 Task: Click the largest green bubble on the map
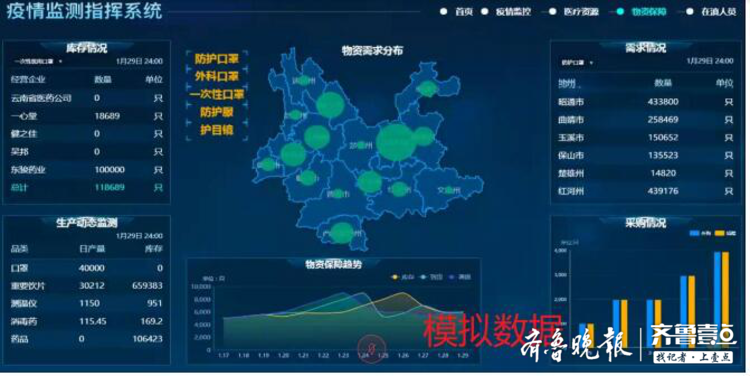coord(395,142)
